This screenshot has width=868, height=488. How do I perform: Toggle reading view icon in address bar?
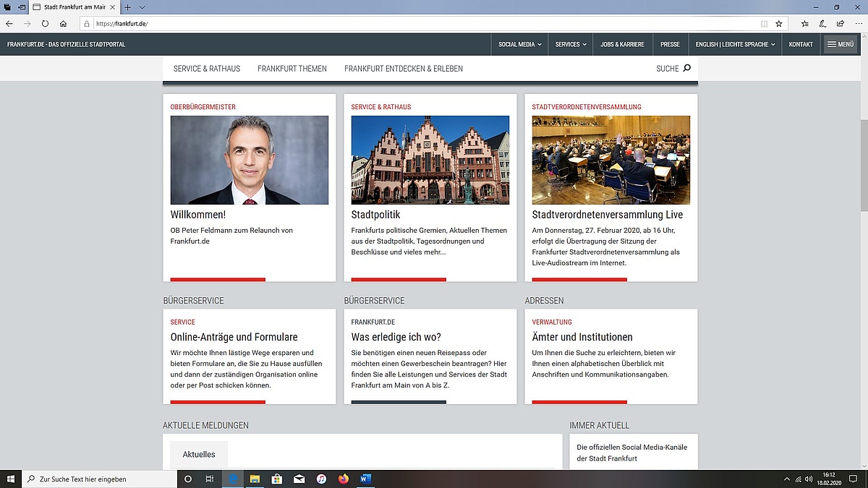764,23
